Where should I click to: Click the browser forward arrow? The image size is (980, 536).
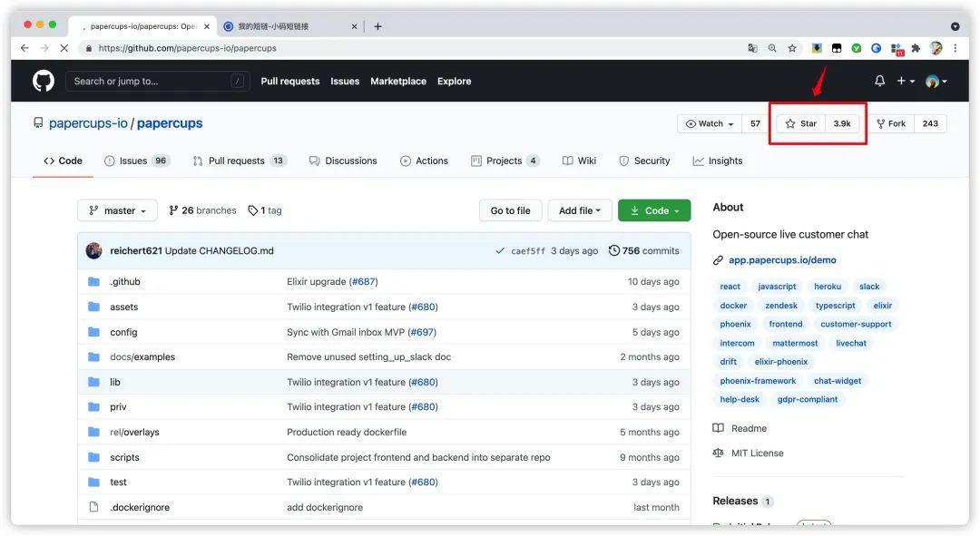coord(44,48)
